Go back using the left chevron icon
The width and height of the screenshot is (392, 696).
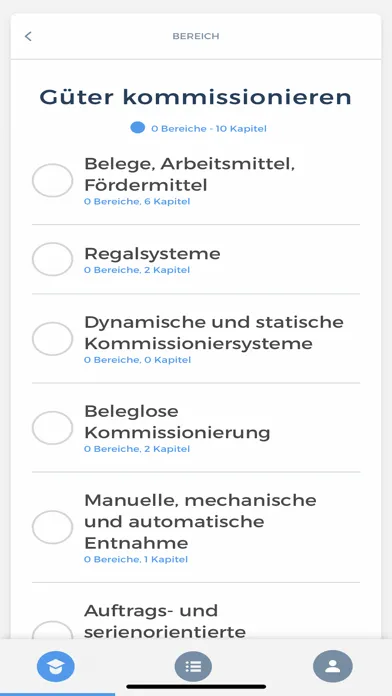pos(28,36)
